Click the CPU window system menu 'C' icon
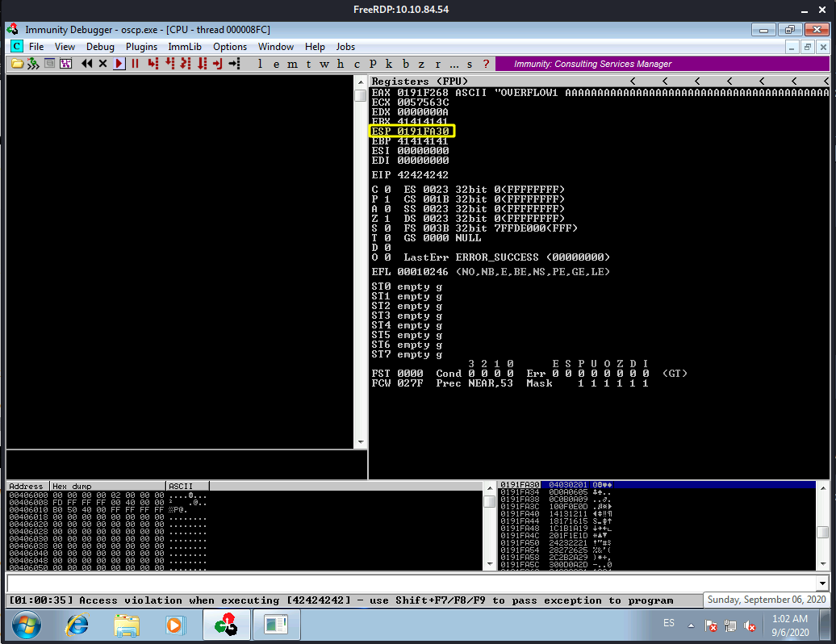836x644 pixels. tap(16, 46)
